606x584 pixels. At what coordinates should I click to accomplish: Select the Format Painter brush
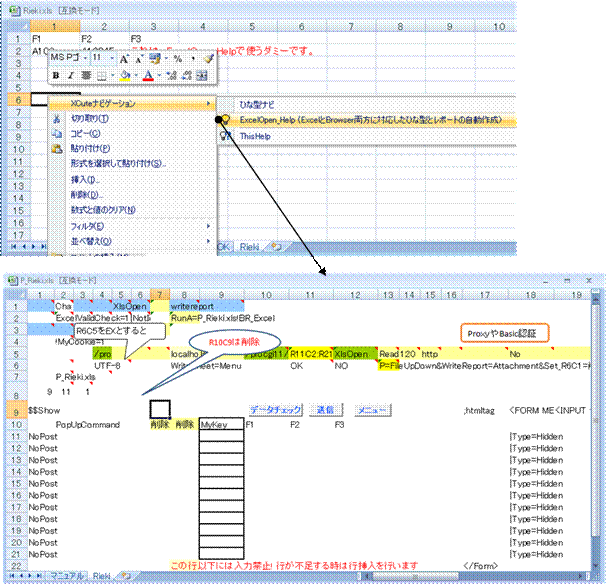tap(209, 59)
